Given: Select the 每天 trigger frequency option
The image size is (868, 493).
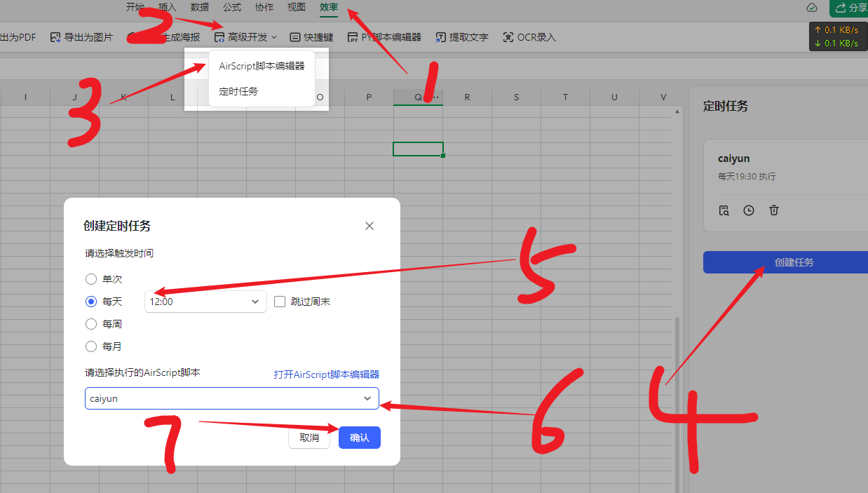Looking at the screenshot, I should [x=91, y=301].
